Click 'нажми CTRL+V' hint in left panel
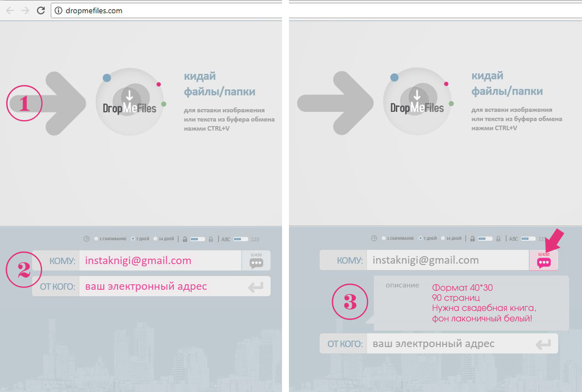Screen dimensions: 582x392 pos(207,128)
